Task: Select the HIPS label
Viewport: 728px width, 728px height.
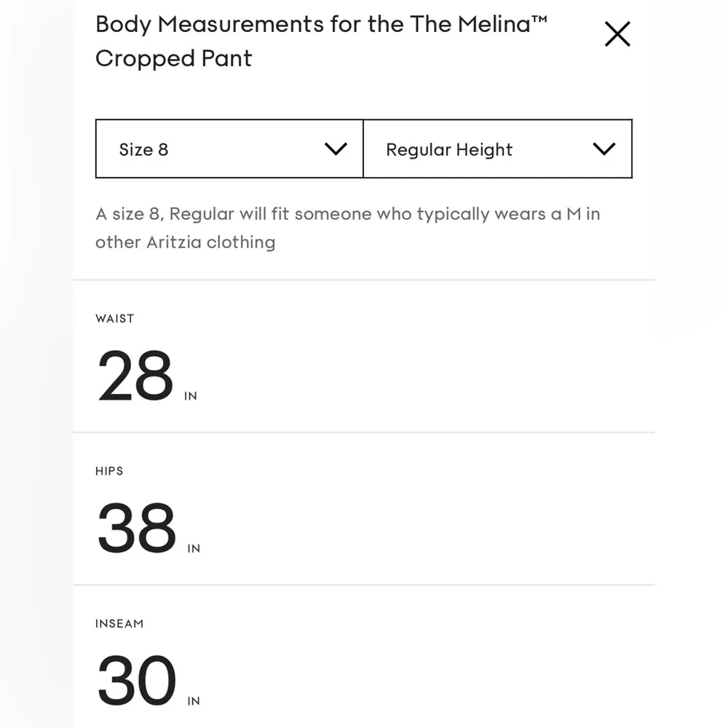Action: [x=109, y=471]
